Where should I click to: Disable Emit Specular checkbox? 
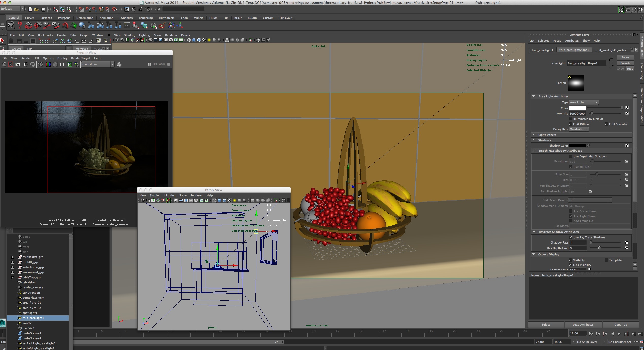pyautogui.click(x=606, y=124)
